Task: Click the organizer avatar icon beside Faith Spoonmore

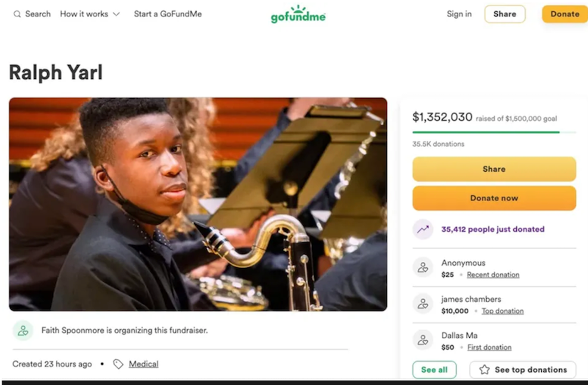Action: click(23, 331)
